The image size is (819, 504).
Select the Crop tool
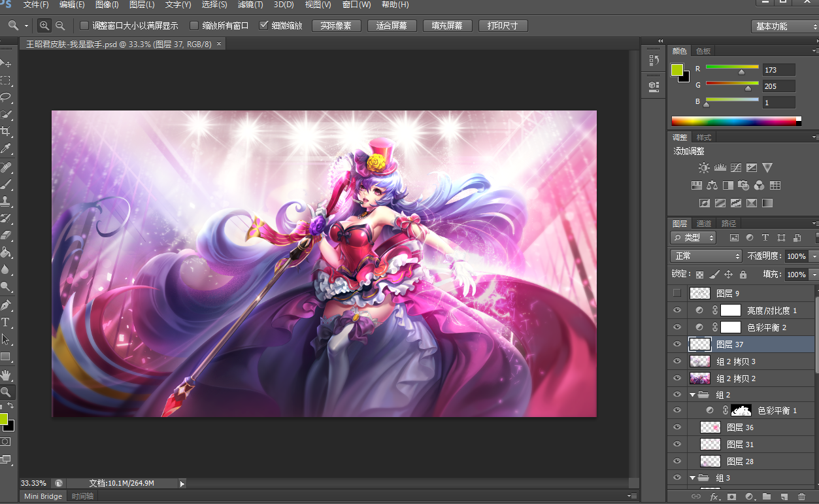coord(6,131)
